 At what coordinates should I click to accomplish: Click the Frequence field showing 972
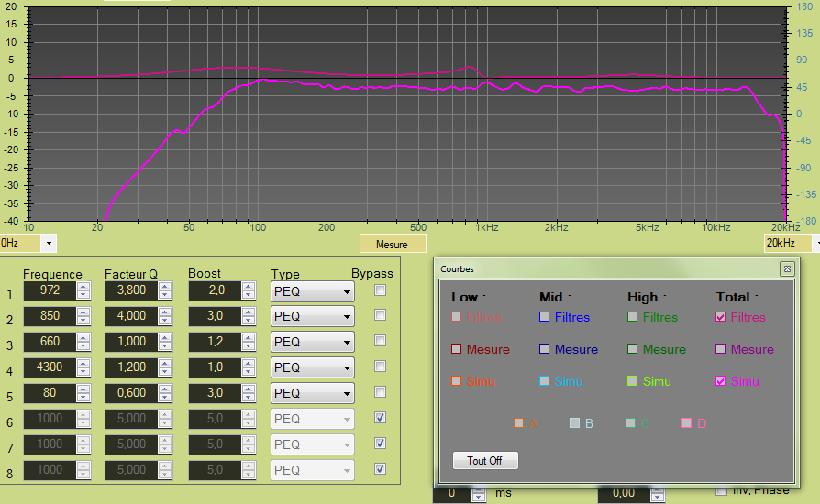(x=48, y=291)
